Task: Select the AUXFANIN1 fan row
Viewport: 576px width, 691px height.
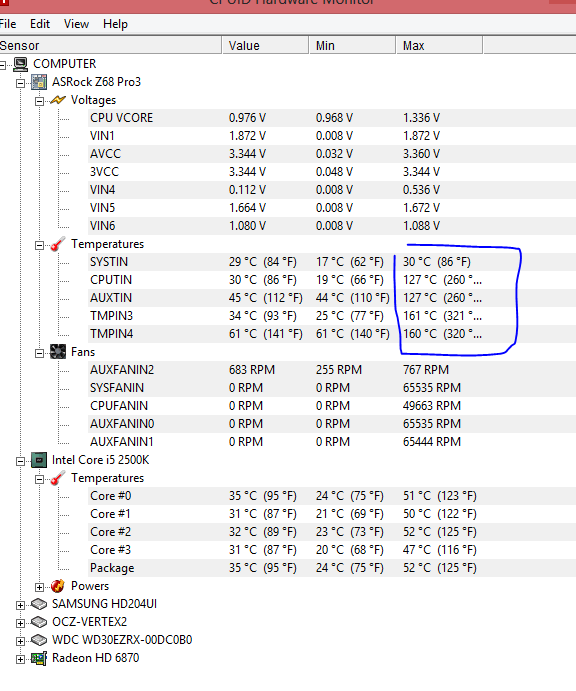Action: pos(332,442)
